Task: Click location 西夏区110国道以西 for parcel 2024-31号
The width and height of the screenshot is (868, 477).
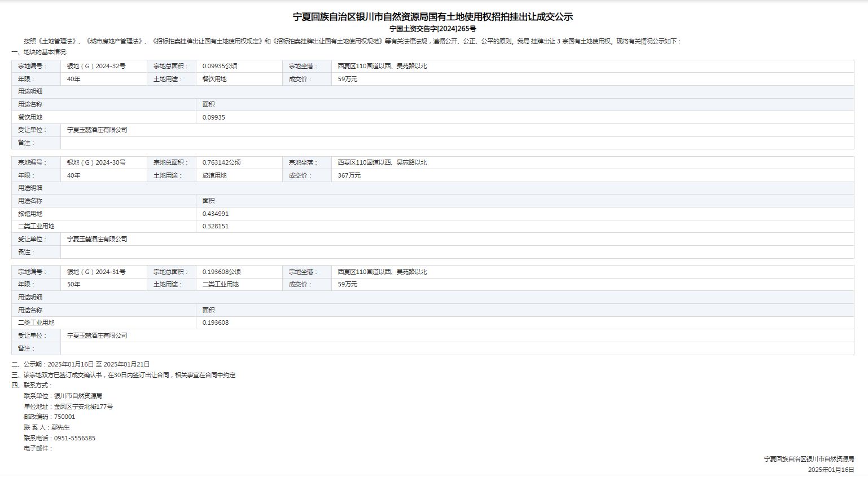Action: (x=383, y=272)
